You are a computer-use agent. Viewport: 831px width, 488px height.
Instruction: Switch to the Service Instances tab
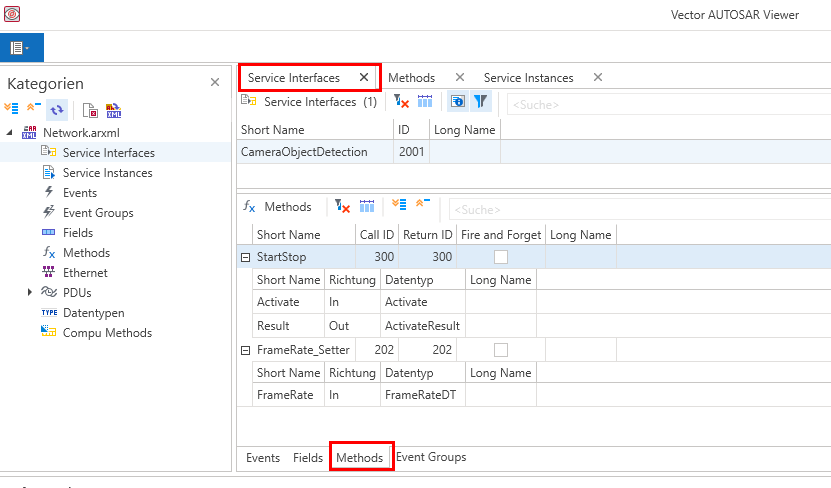[x=528, y=78]
